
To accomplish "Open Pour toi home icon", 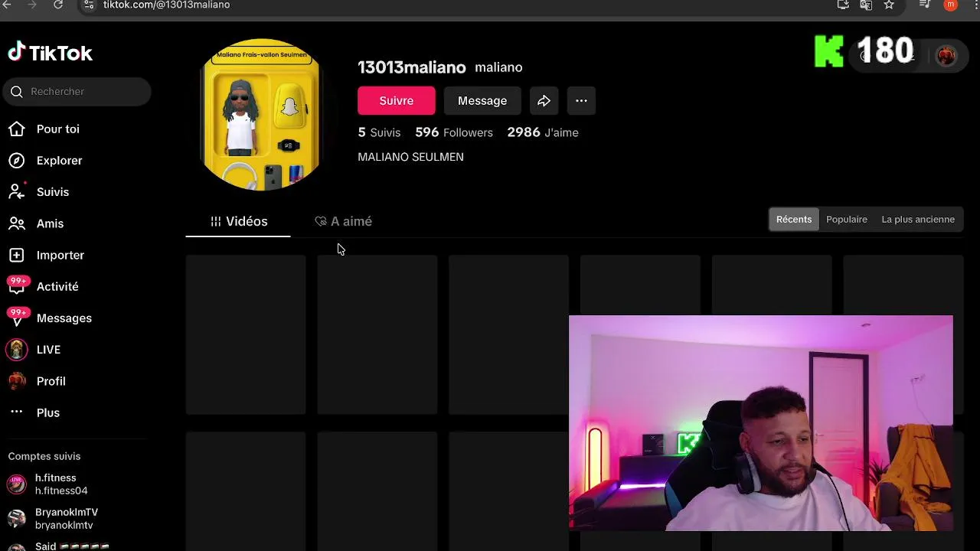I will 17,129.
